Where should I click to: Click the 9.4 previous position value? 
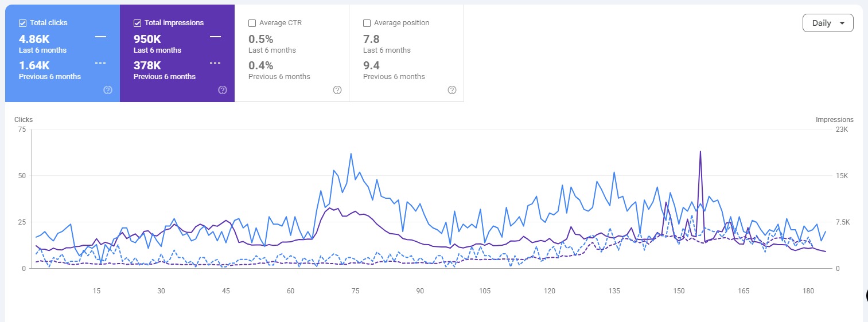coord(371,66)
